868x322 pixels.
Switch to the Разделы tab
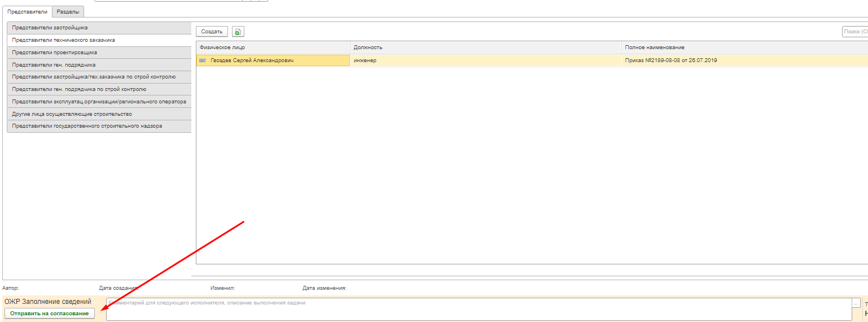(68, 11)
